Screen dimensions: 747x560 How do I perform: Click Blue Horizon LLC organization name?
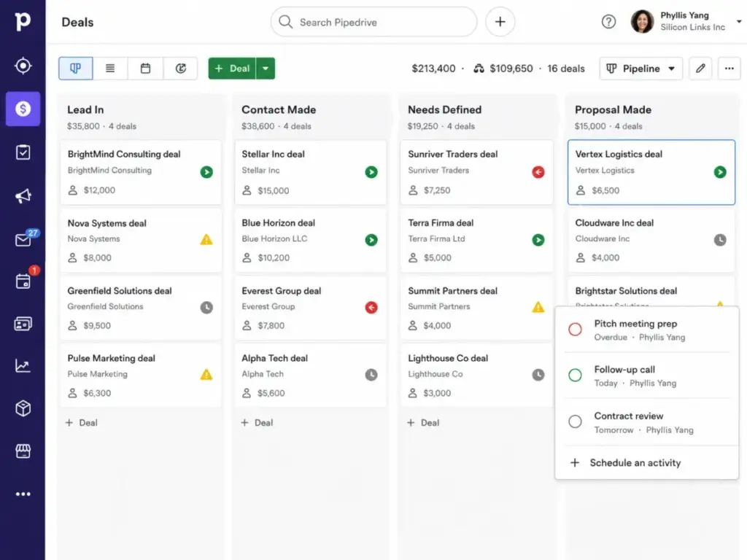pos(274,238)
